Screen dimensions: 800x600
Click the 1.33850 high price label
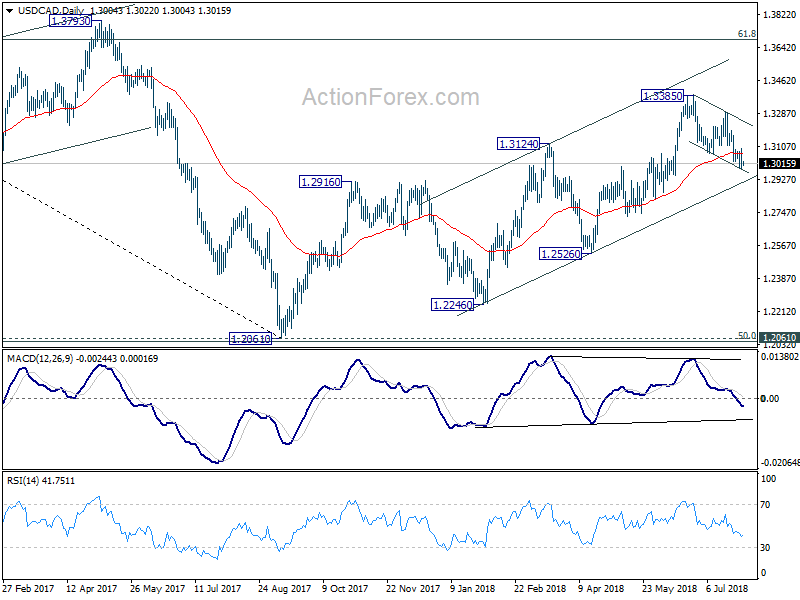(x=662, y=95)
